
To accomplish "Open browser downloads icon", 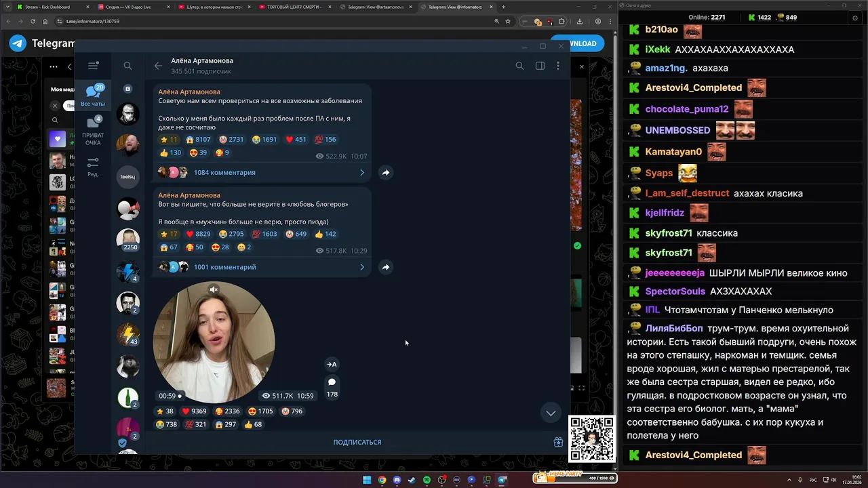I will 580,21.
